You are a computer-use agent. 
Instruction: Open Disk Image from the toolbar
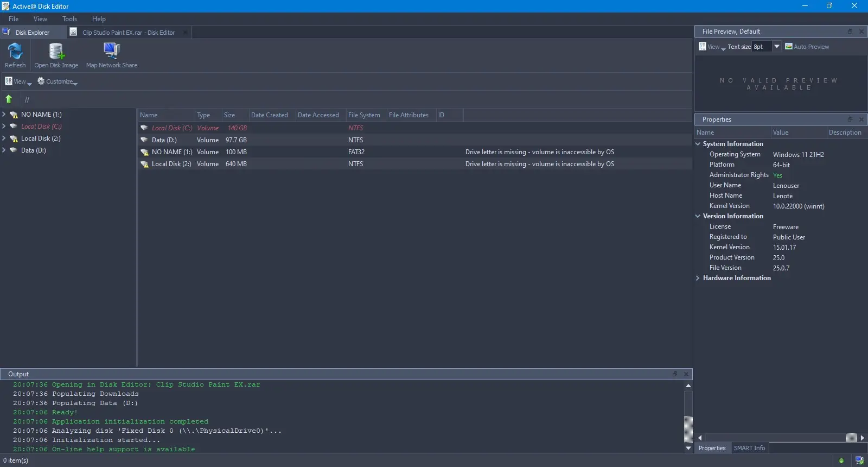56,56
